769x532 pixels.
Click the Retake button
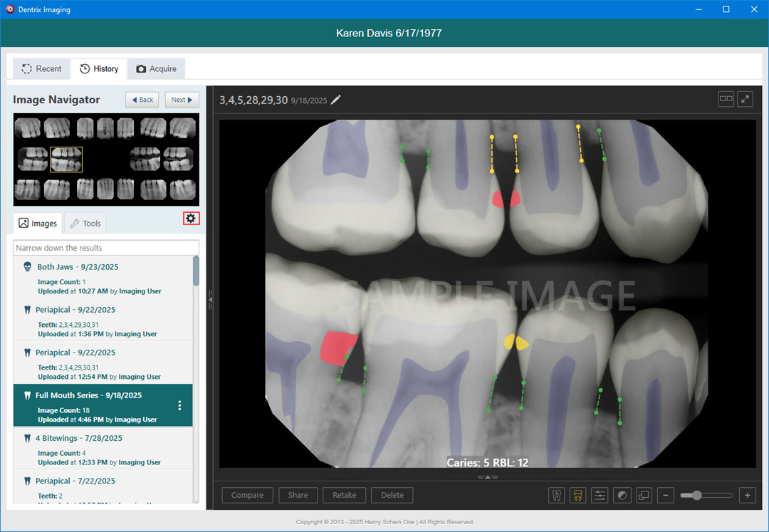(345, 495)
